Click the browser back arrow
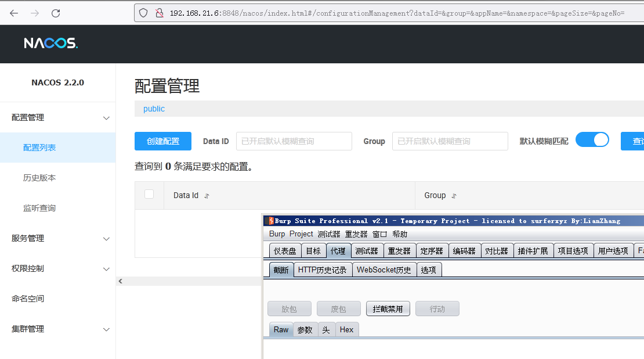The width and height of the screenshot is (644, 359). (14, 13)
